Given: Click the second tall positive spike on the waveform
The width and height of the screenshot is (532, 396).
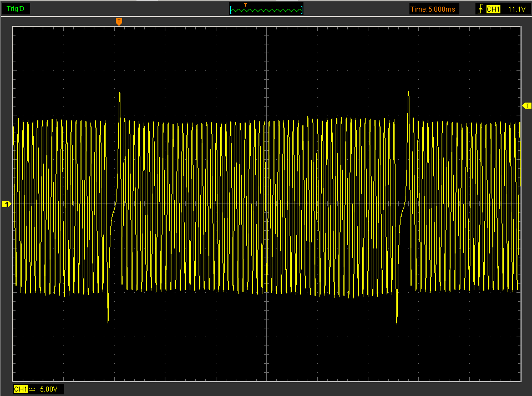Looking at the screenshot, I should (x=408, y=94).
